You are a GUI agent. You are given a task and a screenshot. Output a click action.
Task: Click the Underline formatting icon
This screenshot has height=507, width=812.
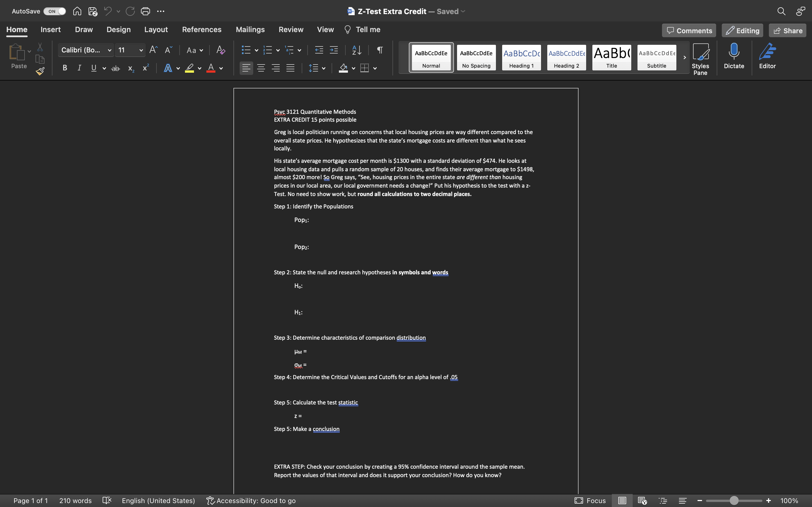(94, 68)
